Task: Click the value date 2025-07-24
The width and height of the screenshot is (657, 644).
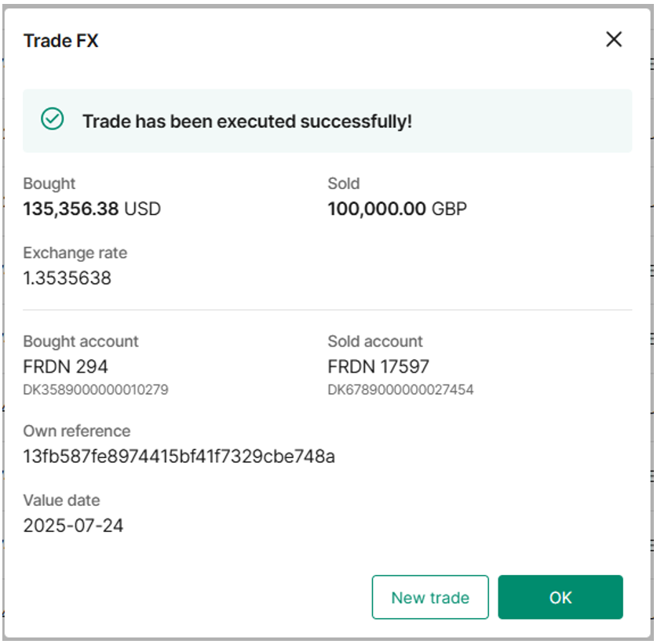Action: coord(73,526)
